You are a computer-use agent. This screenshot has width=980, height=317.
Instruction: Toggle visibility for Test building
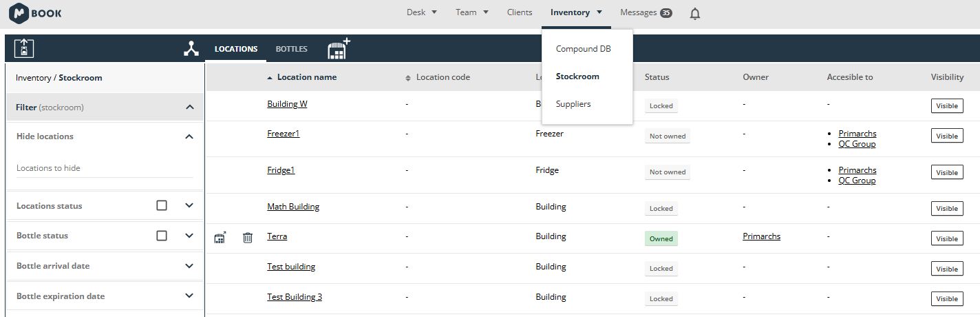947,269
